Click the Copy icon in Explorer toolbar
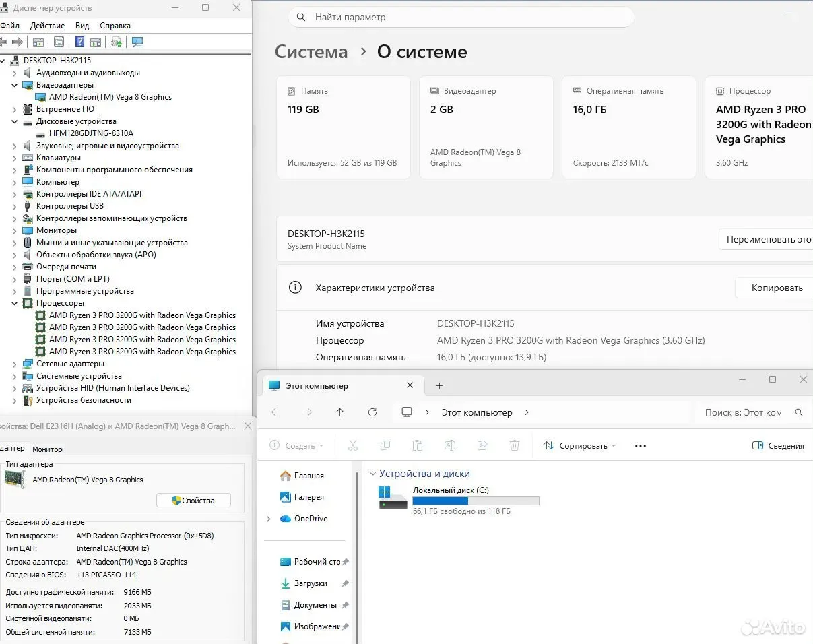Screen dimensions: 813x644 pos(385,445)
